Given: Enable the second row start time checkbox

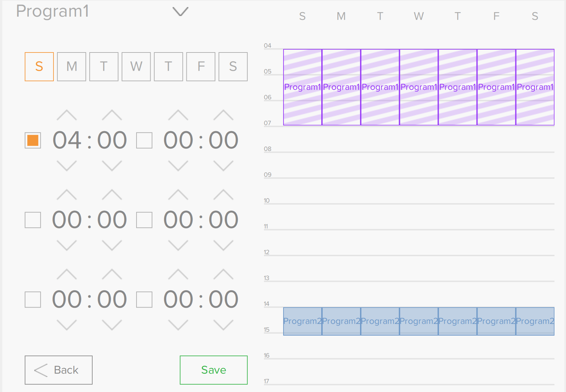Looking at the screenshot, I should point(33,220).
